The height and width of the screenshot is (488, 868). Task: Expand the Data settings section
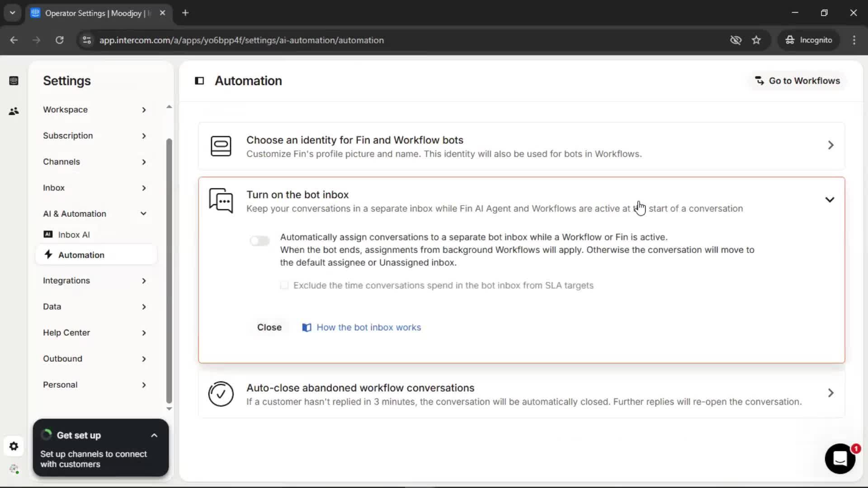tap(95, 307)
